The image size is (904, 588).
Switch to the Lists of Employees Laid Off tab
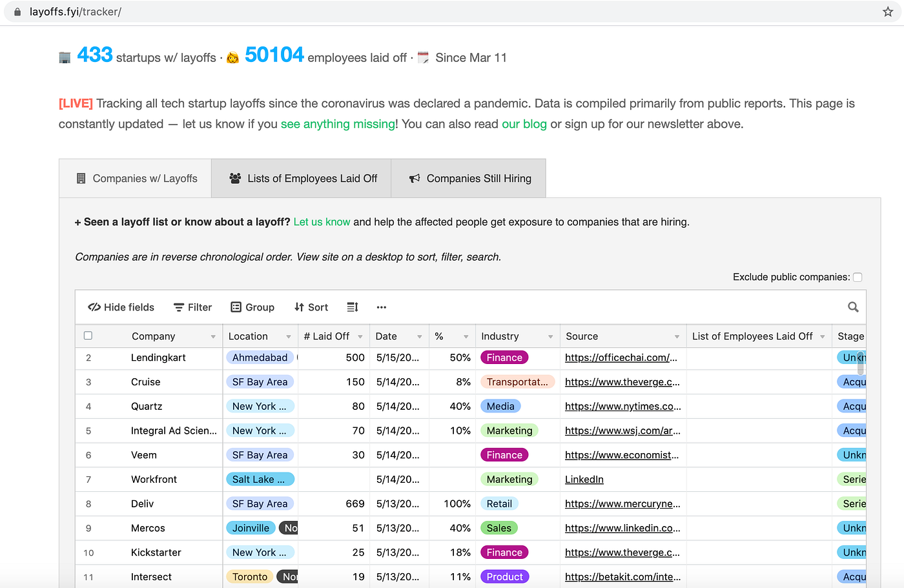(302, 178)
